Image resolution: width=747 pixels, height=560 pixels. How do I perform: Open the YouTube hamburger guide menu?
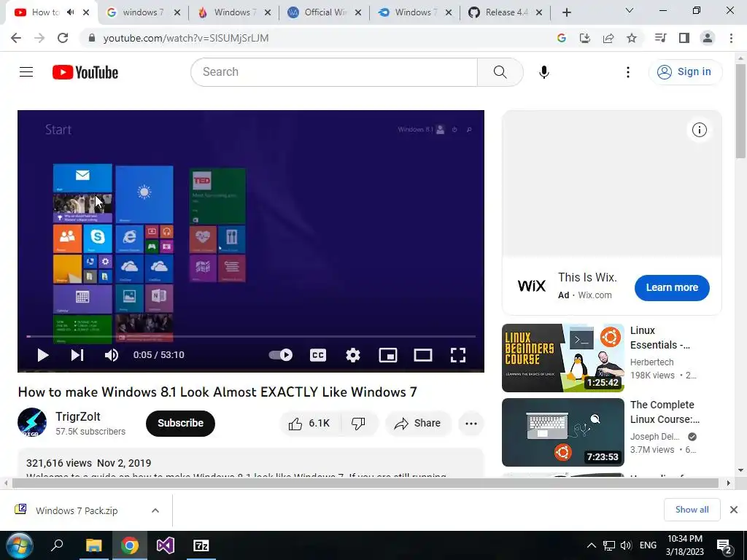26,72
